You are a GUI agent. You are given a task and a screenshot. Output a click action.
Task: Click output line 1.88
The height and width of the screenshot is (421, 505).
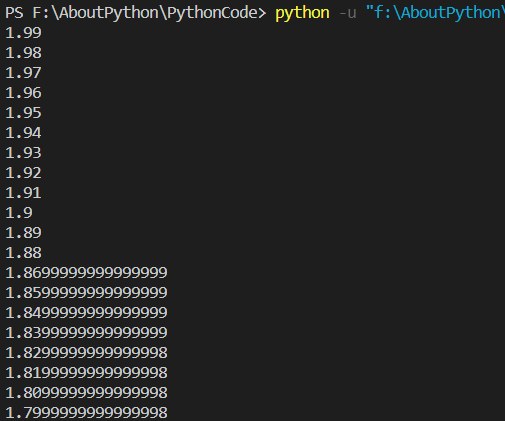tap(23, 253)
